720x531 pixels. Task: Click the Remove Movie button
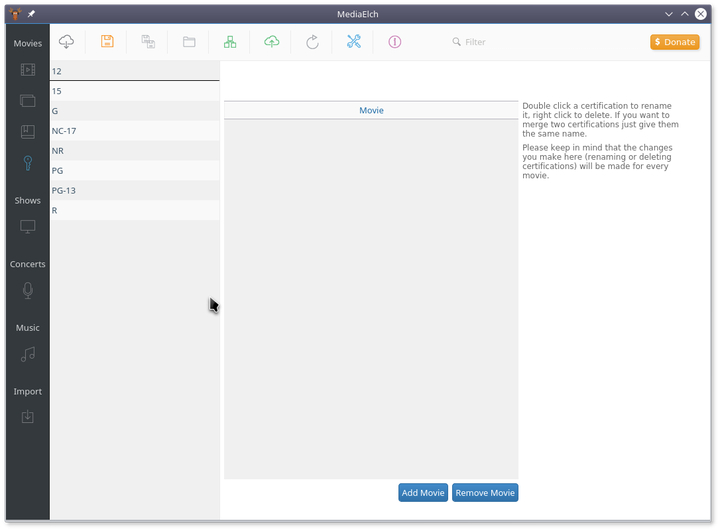pyautogui.click(x=485, y=492)
